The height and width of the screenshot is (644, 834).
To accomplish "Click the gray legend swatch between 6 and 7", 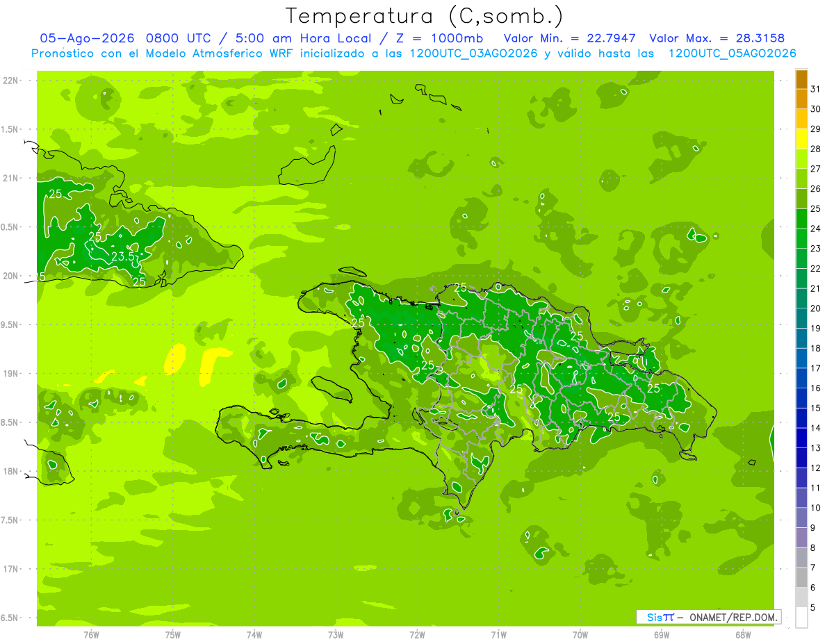I will 801,577.
